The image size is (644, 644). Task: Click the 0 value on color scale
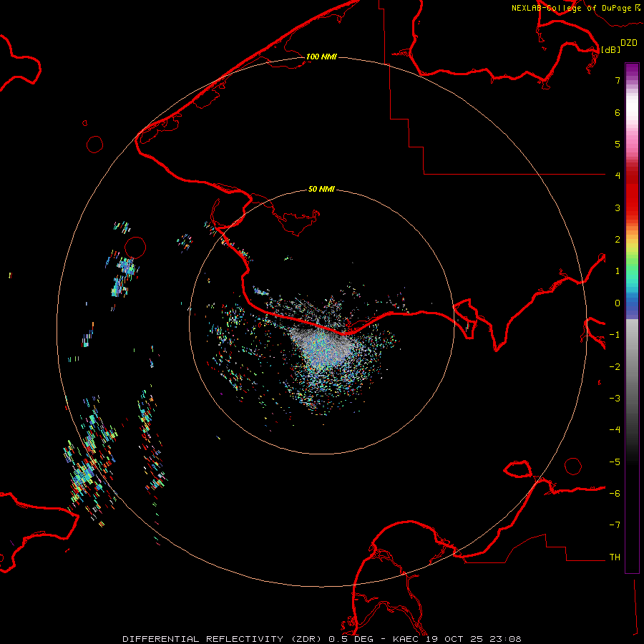click(618, 303)
